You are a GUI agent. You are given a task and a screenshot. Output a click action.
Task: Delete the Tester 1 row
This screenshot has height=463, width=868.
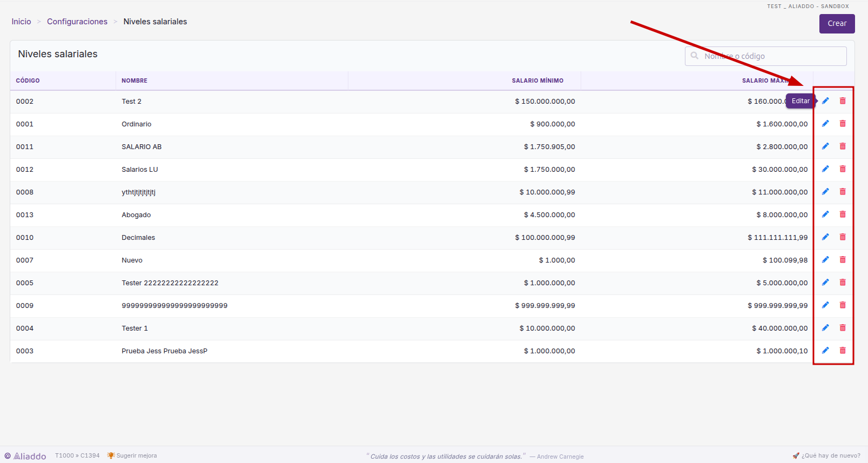[843, 328]
